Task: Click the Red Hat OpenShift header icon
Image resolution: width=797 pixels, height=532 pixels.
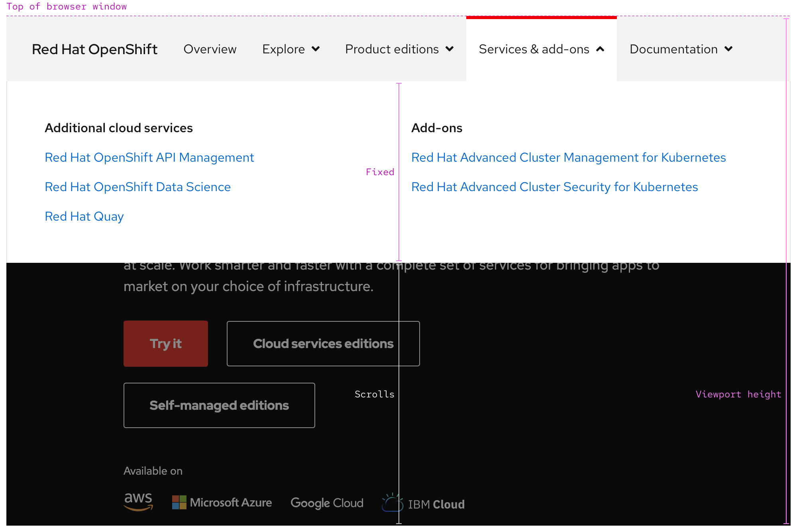Action: (94, 49)
